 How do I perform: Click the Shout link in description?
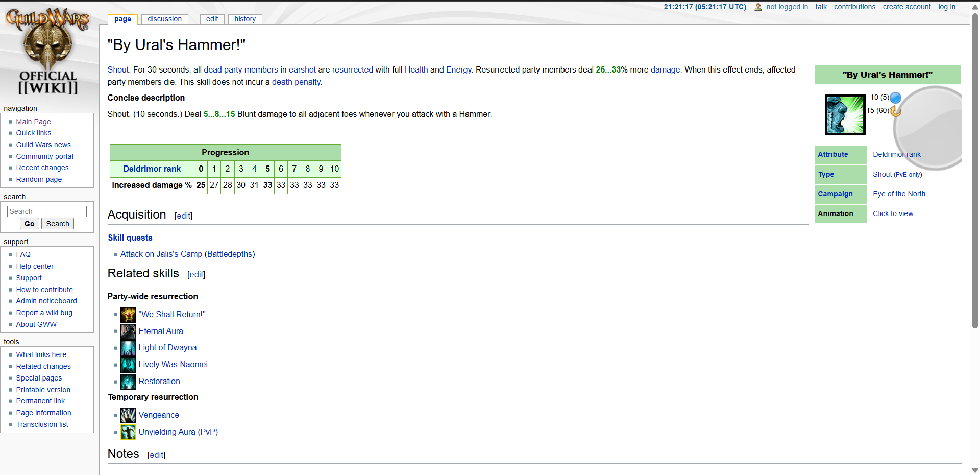pyautogui.click(x=118, y=69)
